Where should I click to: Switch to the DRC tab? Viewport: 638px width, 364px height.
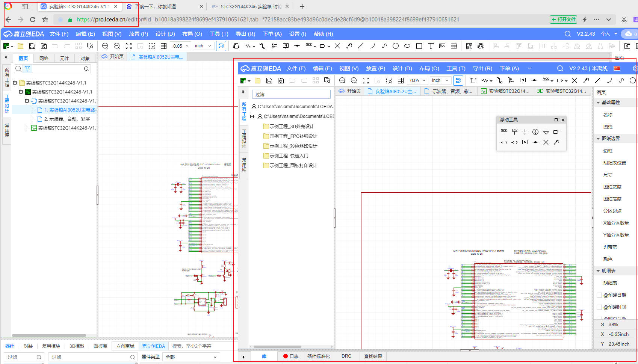coord(346,356)
